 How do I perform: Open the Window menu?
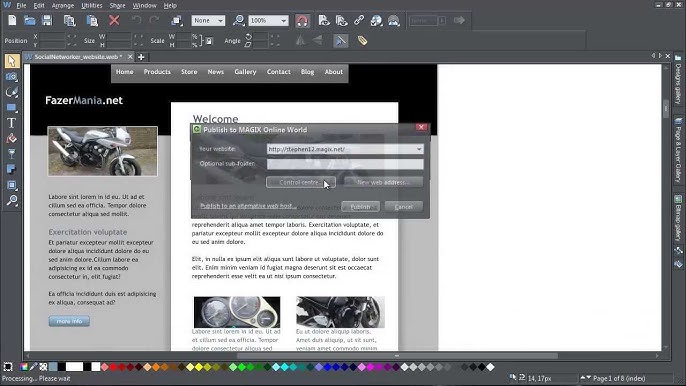144,6
